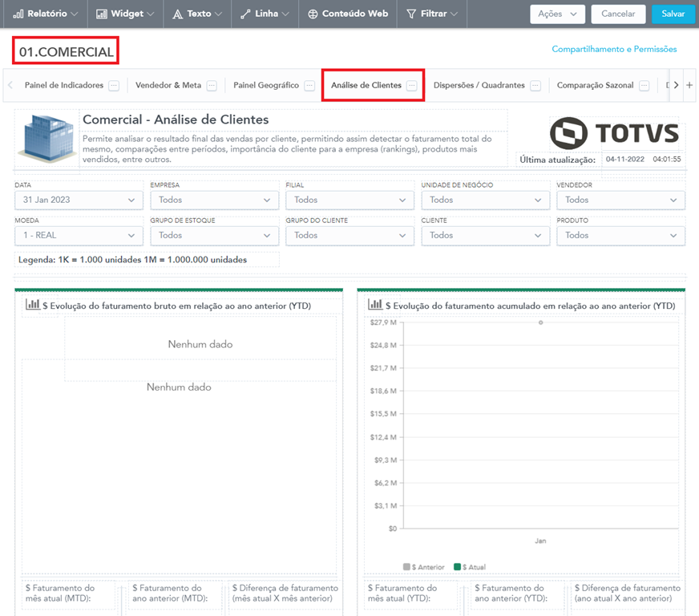This screenshot has height=616, width=699.
Task: Select the Legenda text widget
Action: tap(132, 260)
